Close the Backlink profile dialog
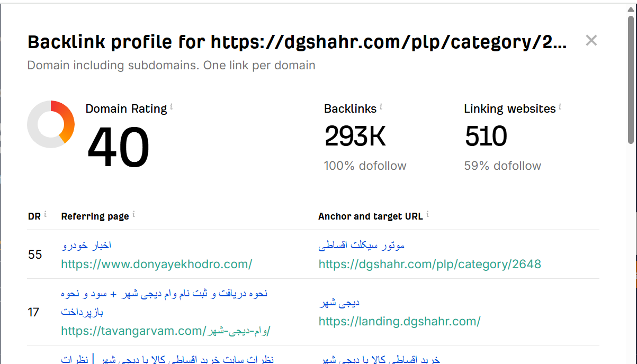Image resolution: width=637 pixels, height=364 pixels. click(x=591, y=40)
